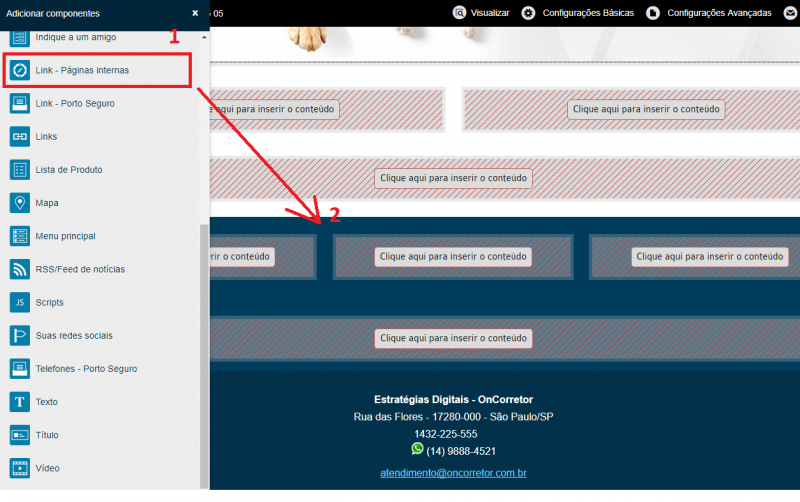The image size is (800, 502).
Task: Select the Mapa pin icon
Action: (x=19, y=203)
